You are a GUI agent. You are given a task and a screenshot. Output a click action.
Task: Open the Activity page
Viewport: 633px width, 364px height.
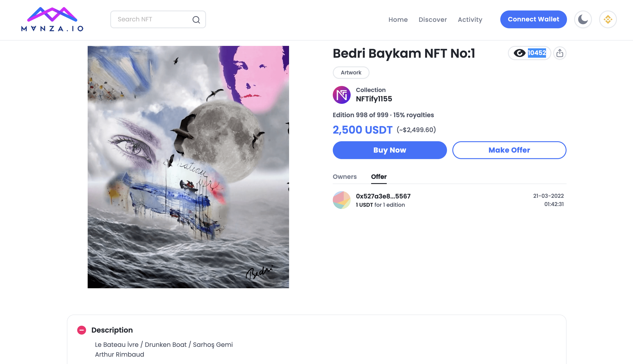[470, 20]
